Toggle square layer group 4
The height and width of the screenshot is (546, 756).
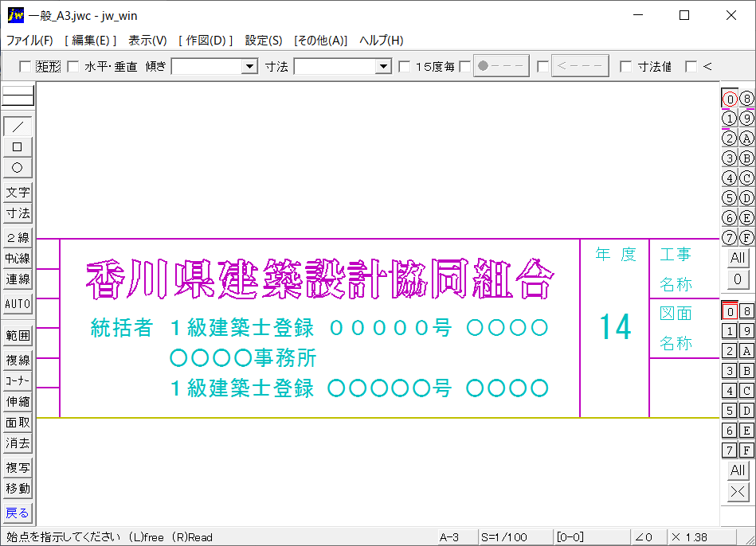pos(730,391)
